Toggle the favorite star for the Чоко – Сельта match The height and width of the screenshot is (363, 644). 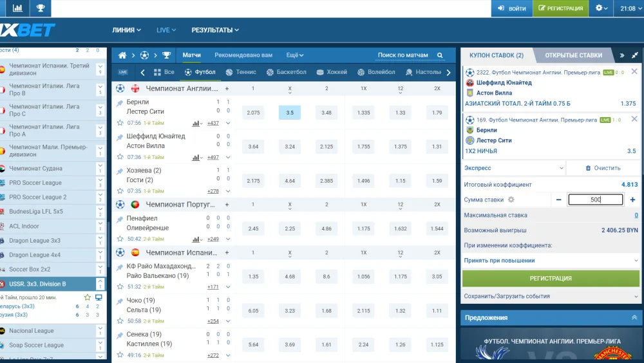pyautogui.click(x=120, y=321)
